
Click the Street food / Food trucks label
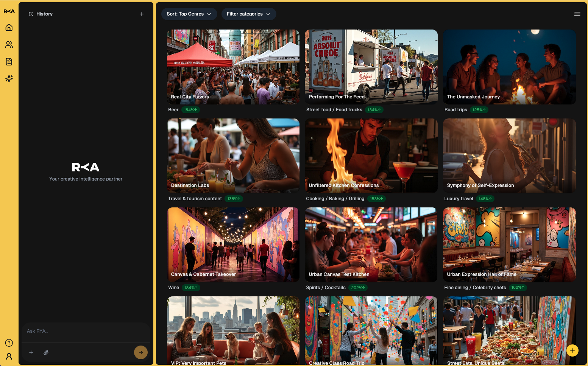click(334, 110)
